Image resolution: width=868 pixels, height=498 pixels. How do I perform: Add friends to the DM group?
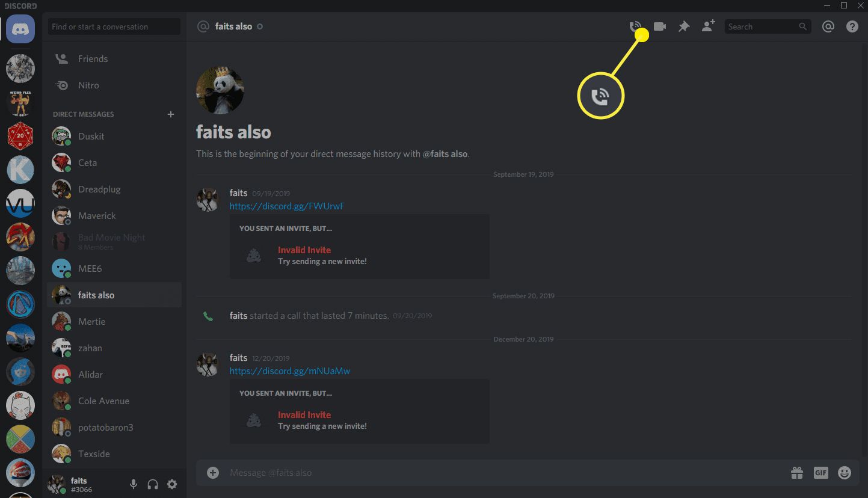(708, 26)
